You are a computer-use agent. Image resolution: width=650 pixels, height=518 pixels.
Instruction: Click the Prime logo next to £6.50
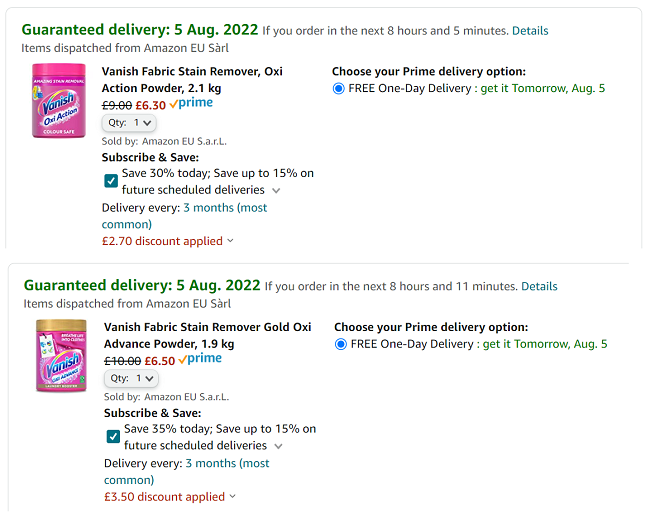pos(199,360)
